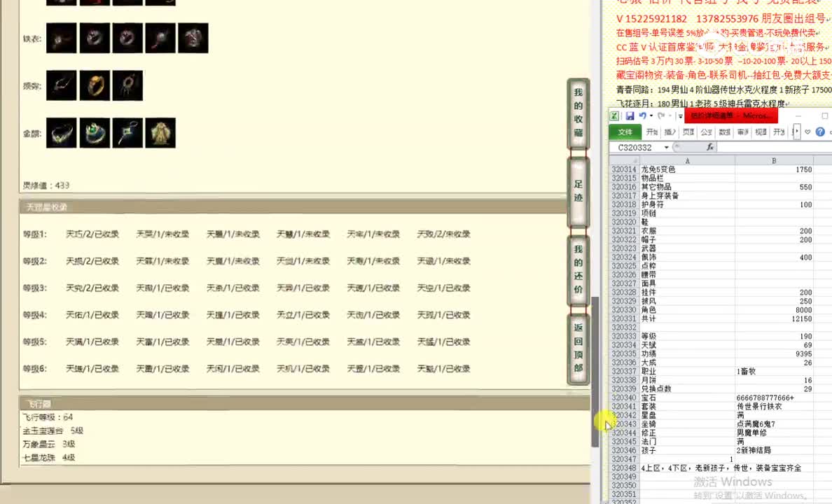This screenshot has width=832, height=504.
Task: Open Excel Help with the question mark icon
Action: point(820,132)
